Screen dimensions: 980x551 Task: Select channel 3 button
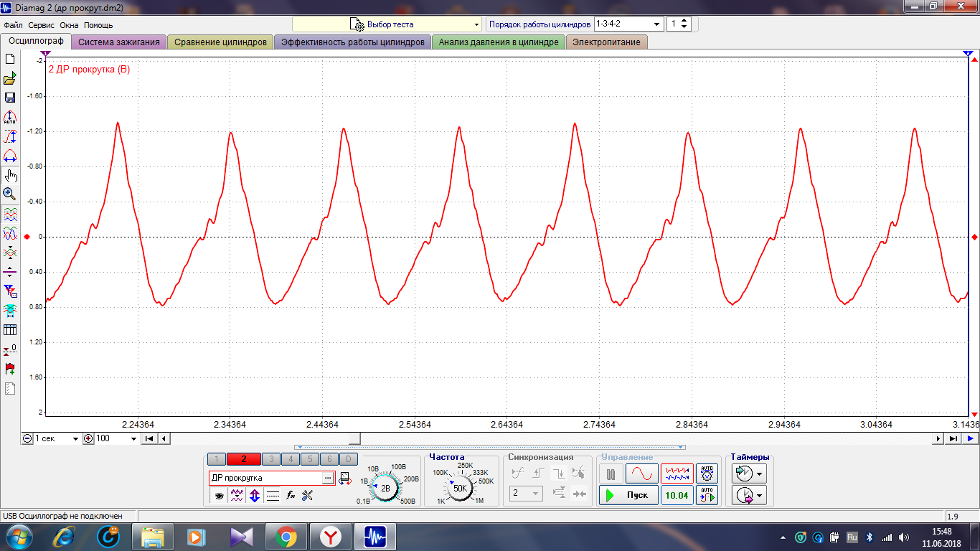point(271,459)
